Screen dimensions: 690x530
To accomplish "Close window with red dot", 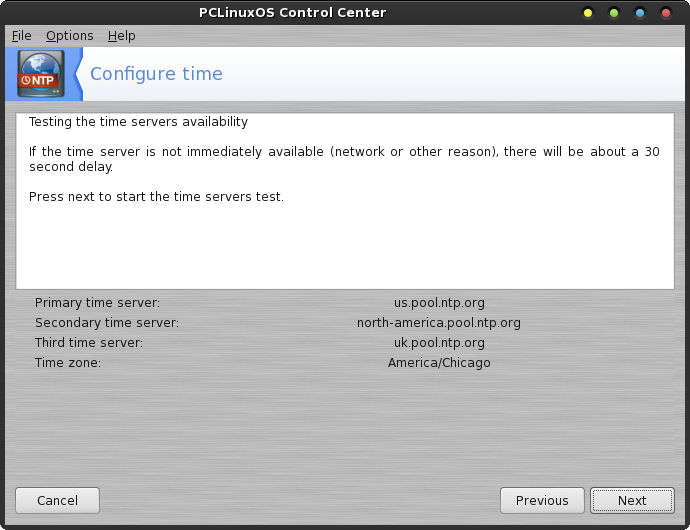I will tap(666, 13).
